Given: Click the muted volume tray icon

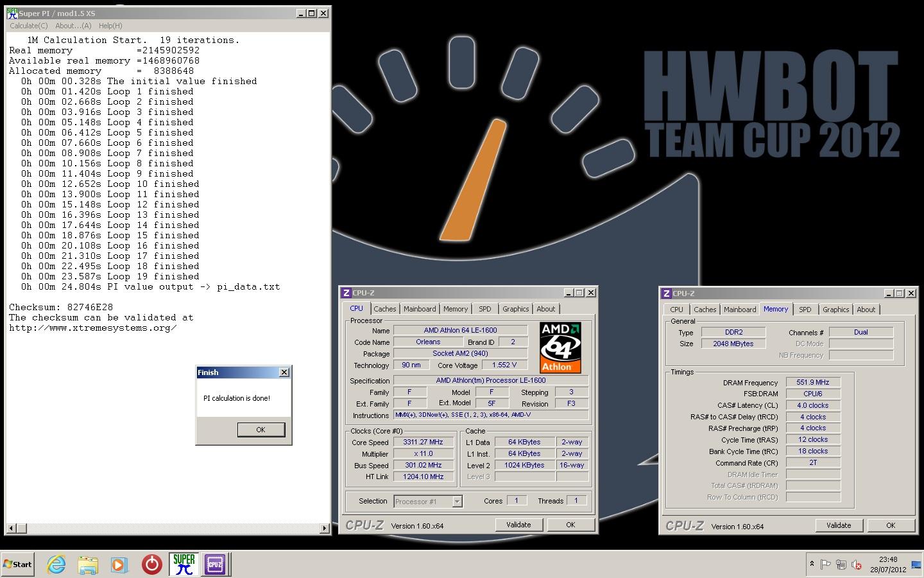Looking at the screenshot, I should 856,565.
